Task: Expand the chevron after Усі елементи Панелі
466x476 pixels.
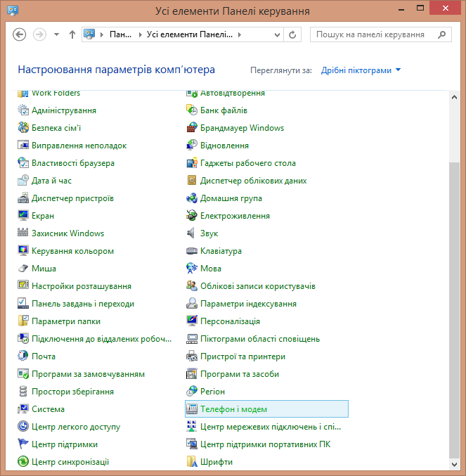Action: tap(240, 34)
